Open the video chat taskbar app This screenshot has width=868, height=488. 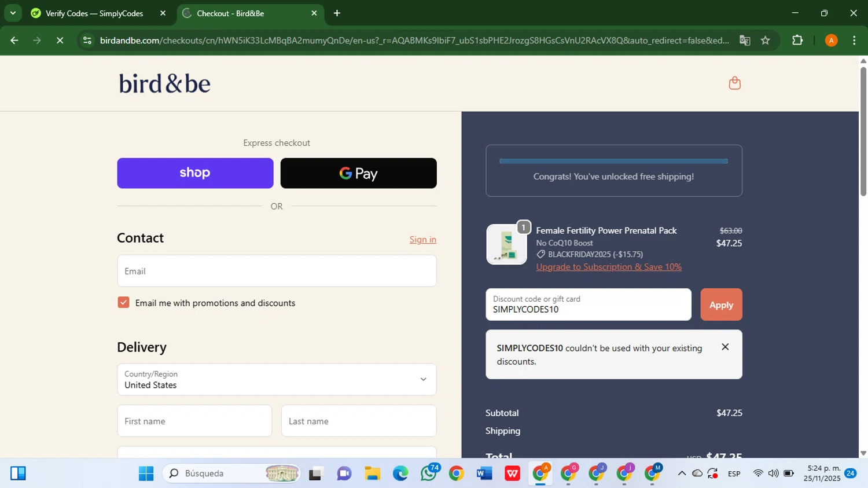[344, 474]
